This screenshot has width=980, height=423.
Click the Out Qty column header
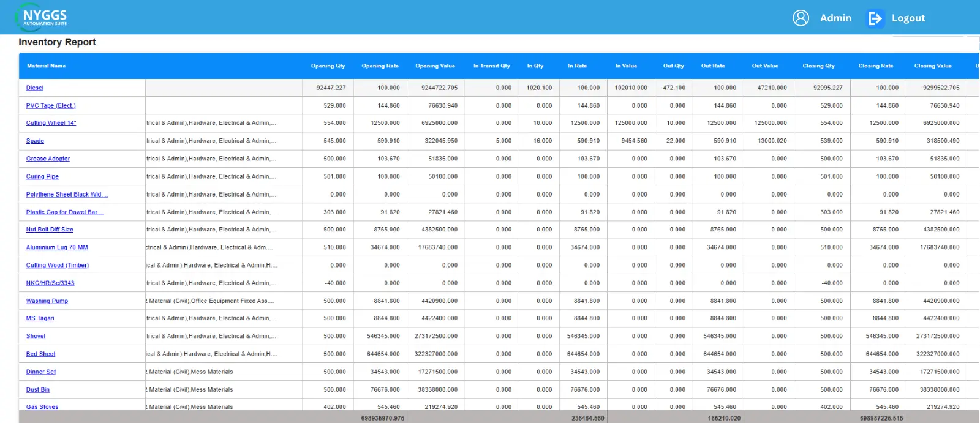click(x=673, y=66)
